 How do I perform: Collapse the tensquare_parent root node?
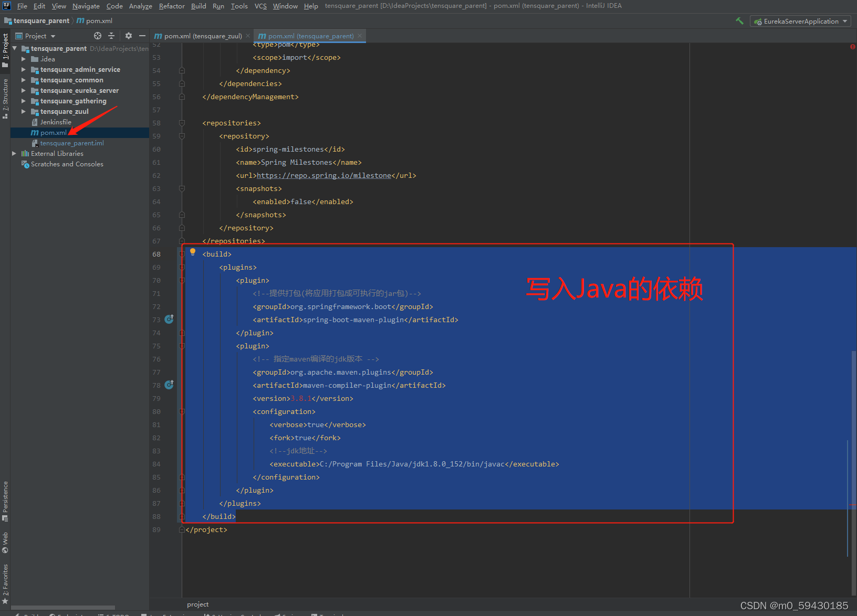[15, 48]
